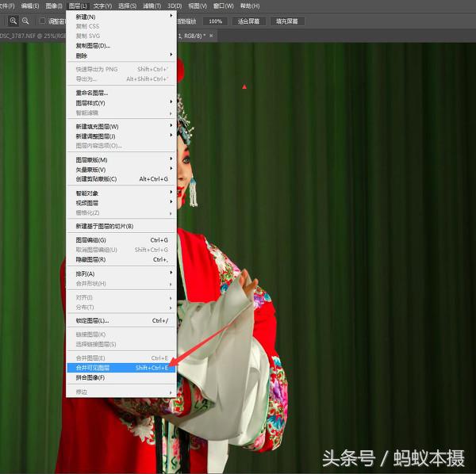Open the 帮助(H) help menu
The height and width of the screenshot is (474, 476).
point(250,6)
